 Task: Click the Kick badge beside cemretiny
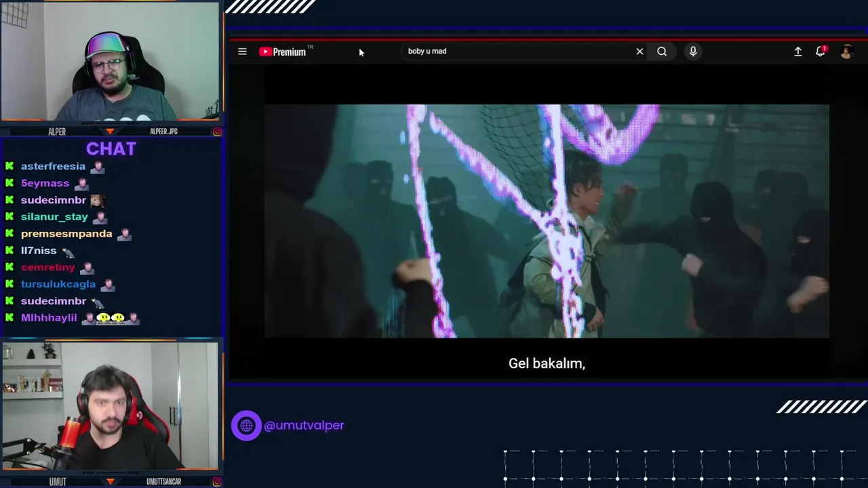(9, 267)
